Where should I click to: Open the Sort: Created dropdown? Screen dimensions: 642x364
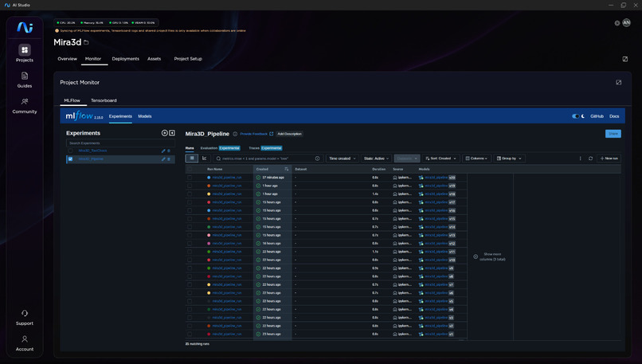coord(440,159)
